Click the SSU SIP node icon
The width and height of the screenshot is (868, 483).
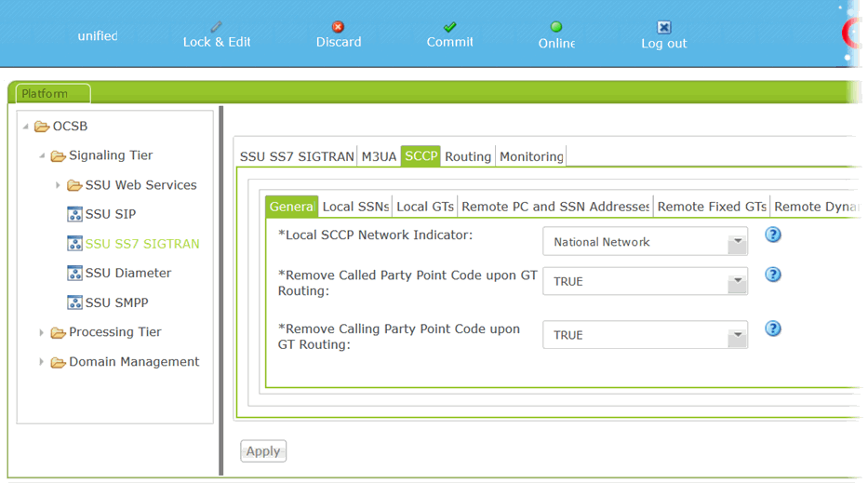[74, 214]
